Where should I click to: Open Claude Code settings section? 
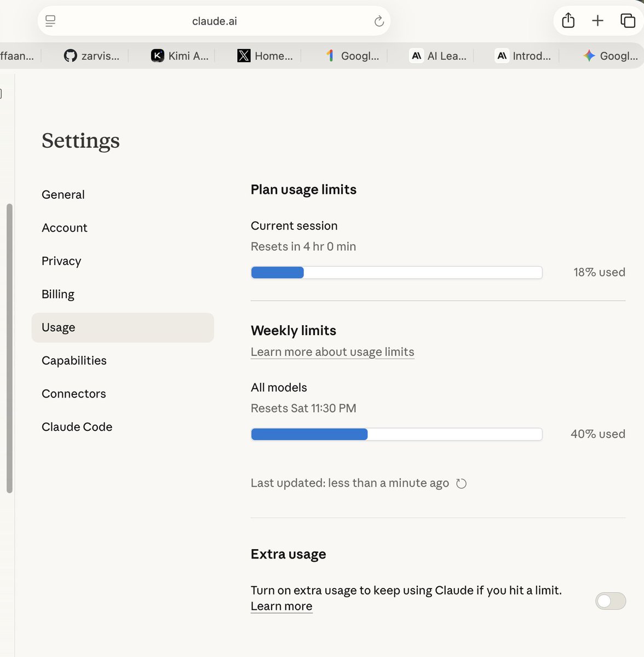click(123, 427)
